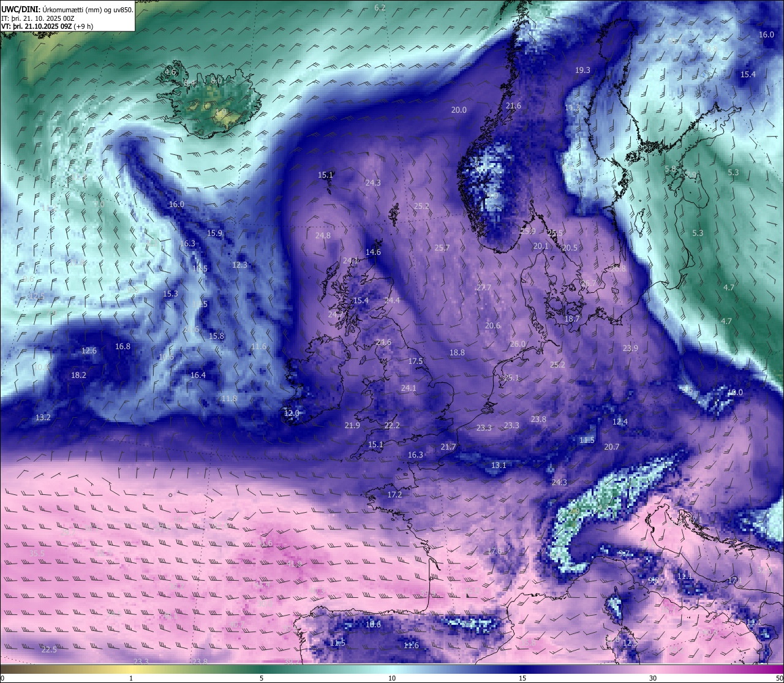Click the '20.6' value label
Screen dimensions: 784x683
click(492, 326)
